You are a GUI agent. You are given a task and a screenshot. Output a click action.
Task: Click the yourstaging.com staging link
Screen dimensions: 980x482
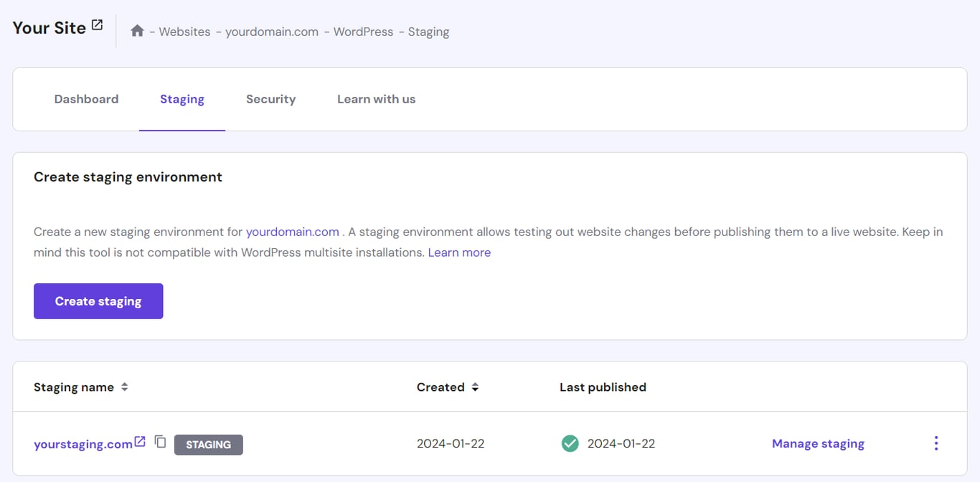tap(83, 443)
